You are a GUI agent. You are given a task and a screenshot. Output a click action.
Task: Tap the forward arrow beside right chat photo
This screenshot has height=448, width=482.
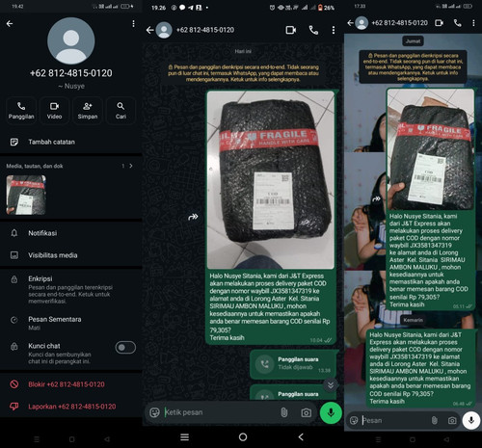(376, 199)
